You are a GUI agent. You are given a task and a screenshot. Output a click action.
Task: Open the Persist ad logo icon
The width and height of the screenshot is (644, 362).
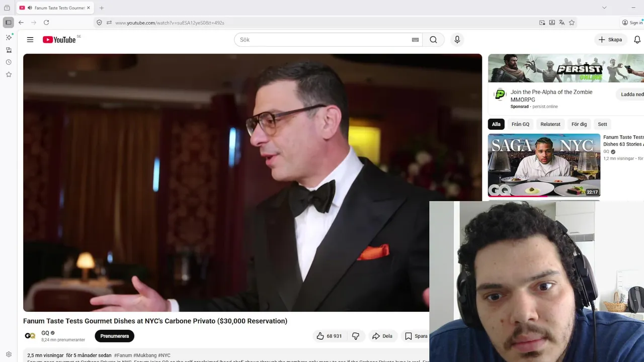click(500, 95)
